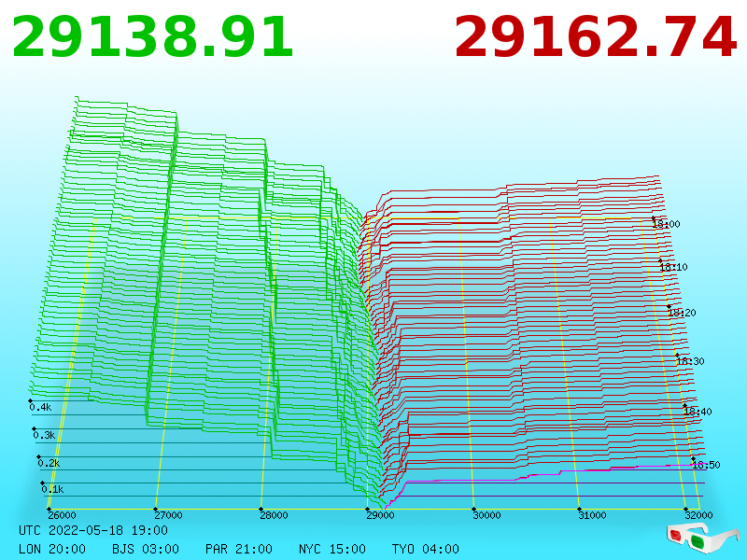Click the 18:40 time marker

[x=698, y=412]
